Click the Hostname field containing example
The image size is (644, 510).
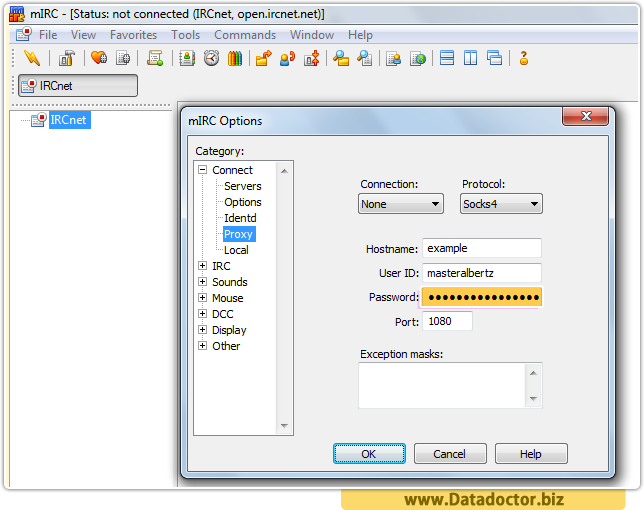[482, 248]
